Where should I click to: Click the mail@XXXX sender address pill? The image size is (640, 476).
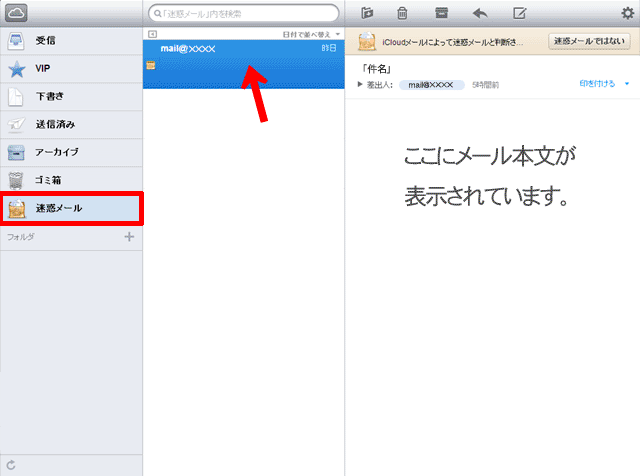[x=431, y=85]
